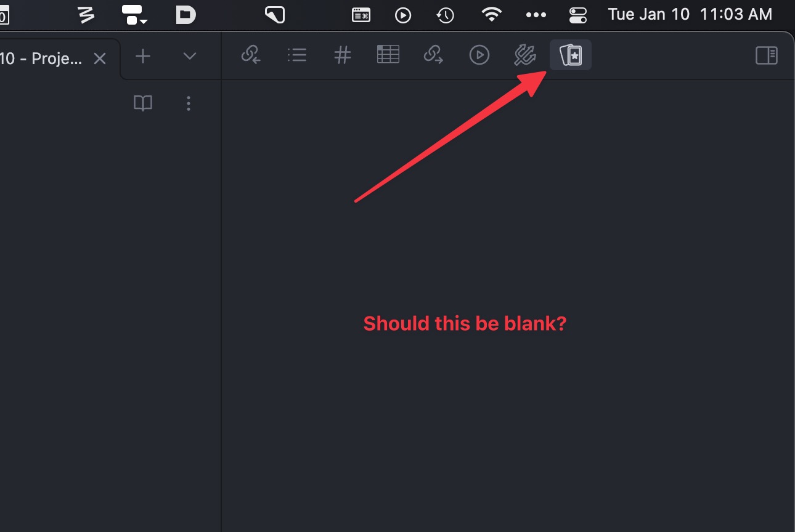Open the outline list icon
Screen dimensions: 795x532
297,55
